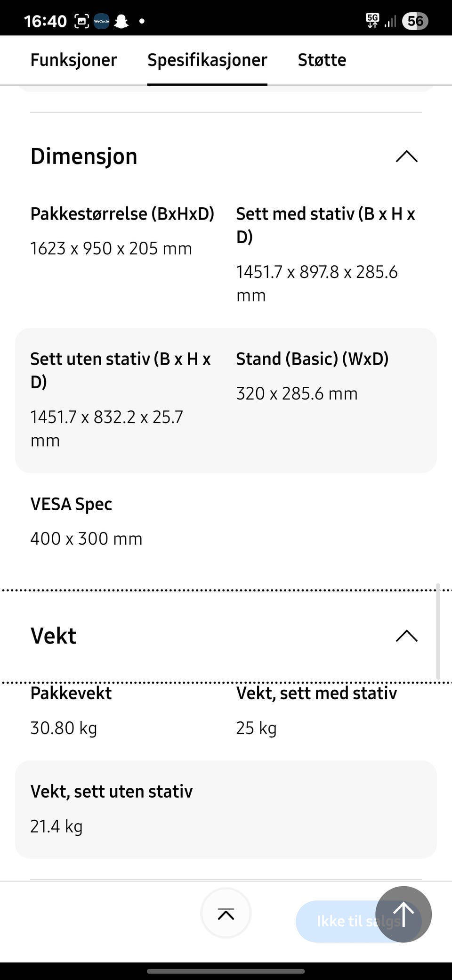Select the Spesifikasjoner tab

pyautogui.click(x=207, y=60)
